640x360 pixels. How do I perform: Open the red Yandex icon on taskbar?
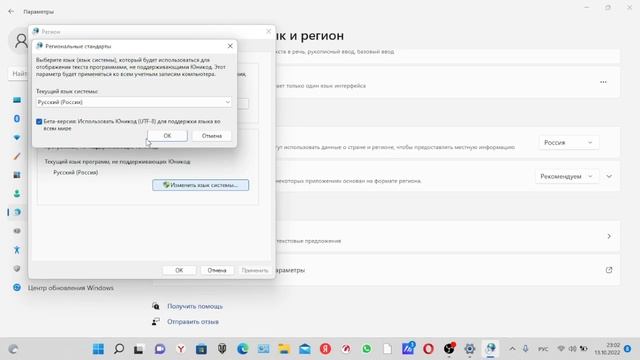click(x=325, y=349)
